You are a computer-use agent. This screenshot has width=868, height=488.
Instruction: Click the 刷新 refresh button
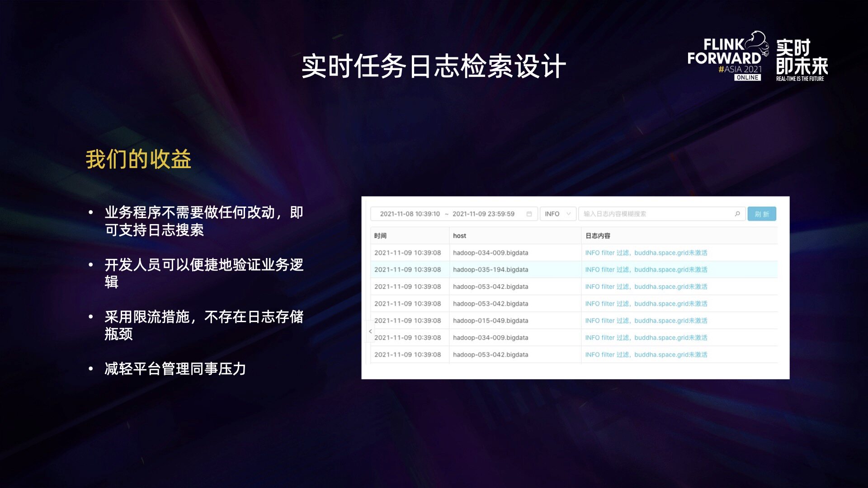(762, 214)
